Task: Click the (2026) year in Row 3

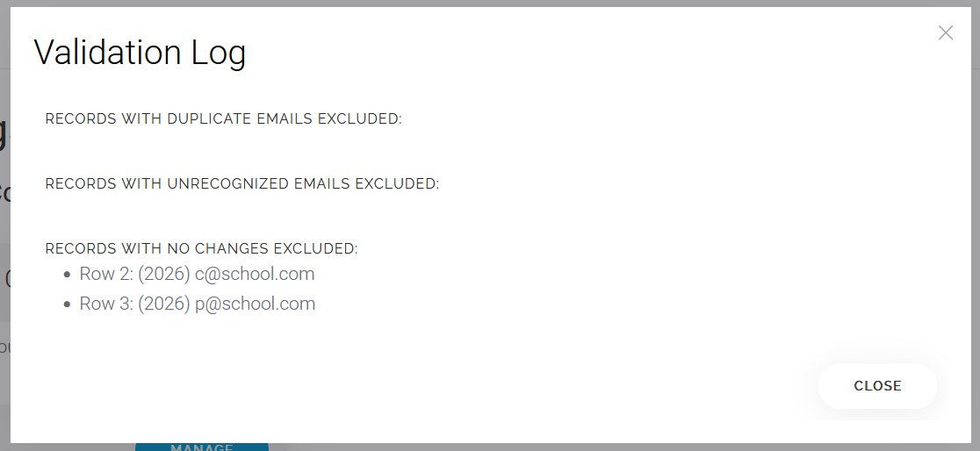Action: (x=164, y=304)
